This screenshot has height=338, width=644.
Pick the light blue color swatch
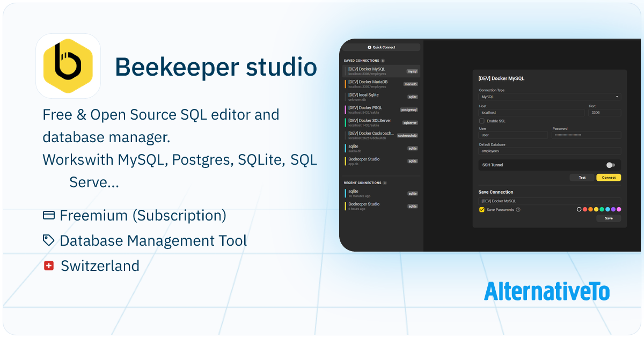tap(608, 209)
